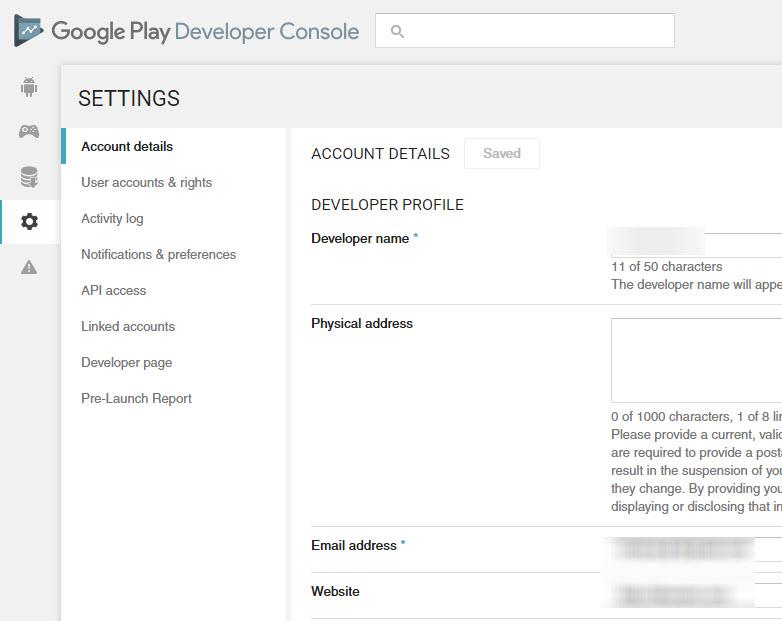
Task: Open Game services controller icon
Action: pyautogui.click(x=29, y=131)
